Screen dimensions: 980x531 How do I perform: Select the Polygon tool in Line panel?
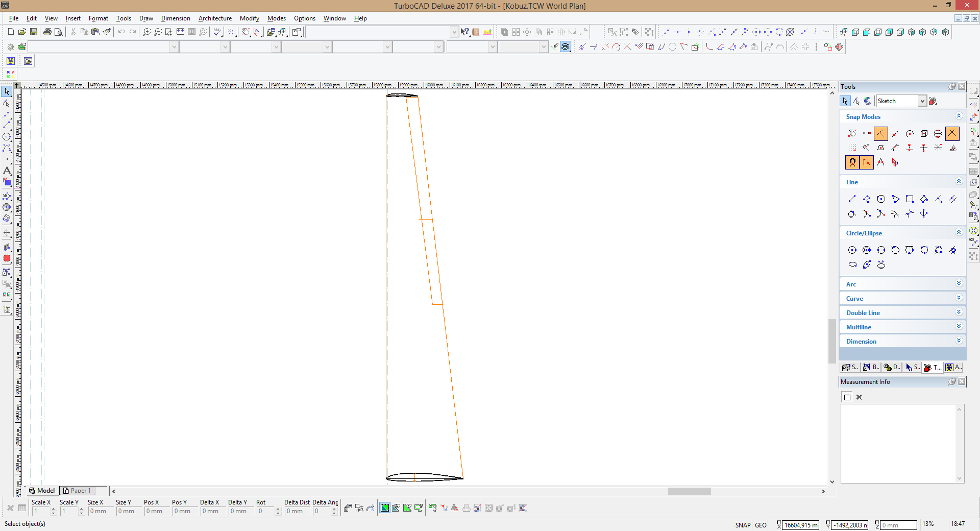click(x=895, y=199)
